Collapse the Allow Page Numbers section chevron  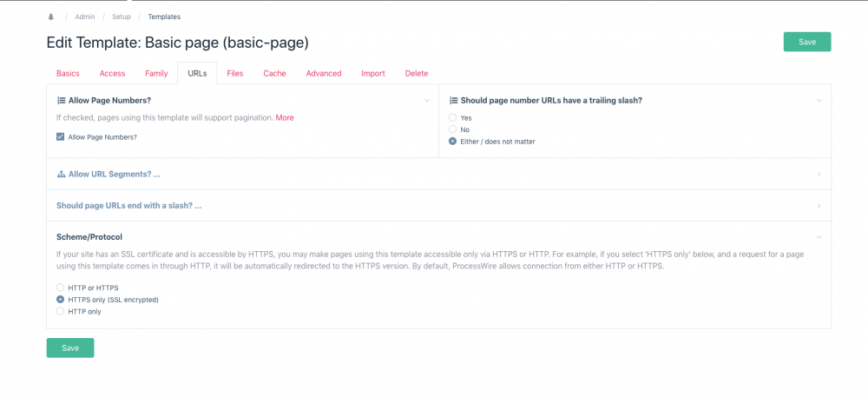pos(427,101)
